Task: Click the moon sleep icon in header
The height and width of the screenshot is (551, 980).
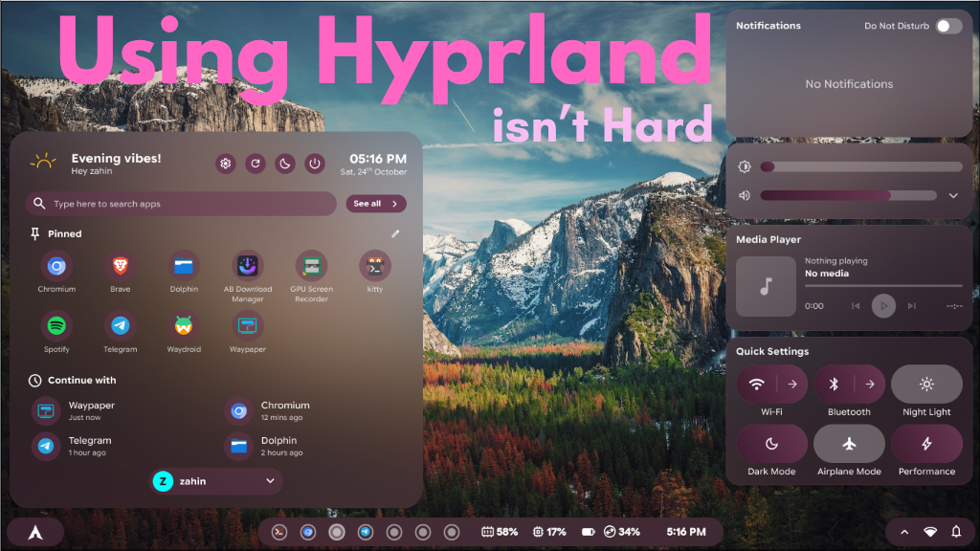Action: click(285, 164)
